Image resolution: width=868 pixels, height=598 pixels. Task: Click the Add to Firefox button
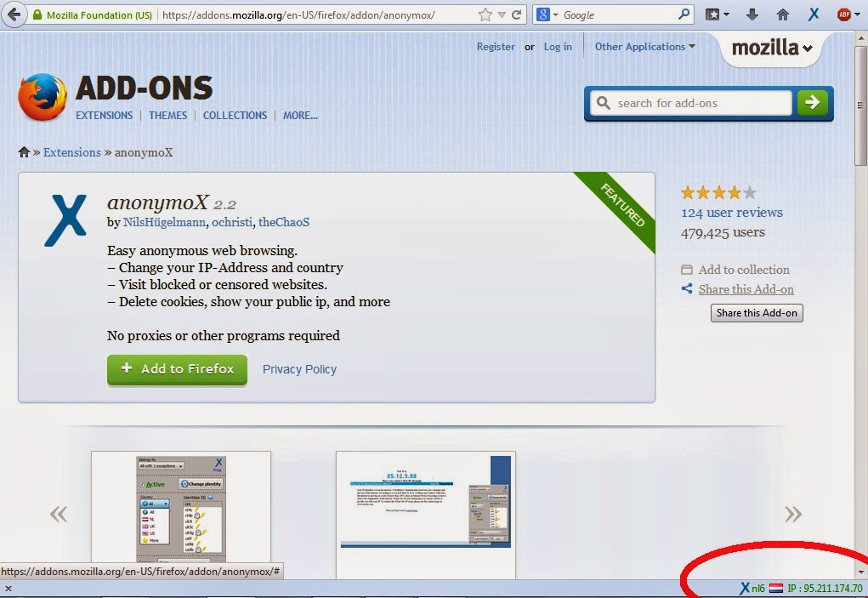click(x=177, y=369)
